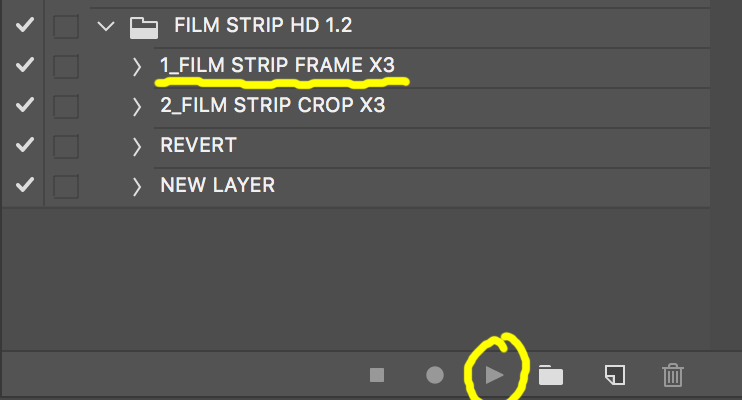Expand the 2_FILM STRIP CROP X3 action
The width and height of the screenshot is (742, 400).
click(137, 107)
